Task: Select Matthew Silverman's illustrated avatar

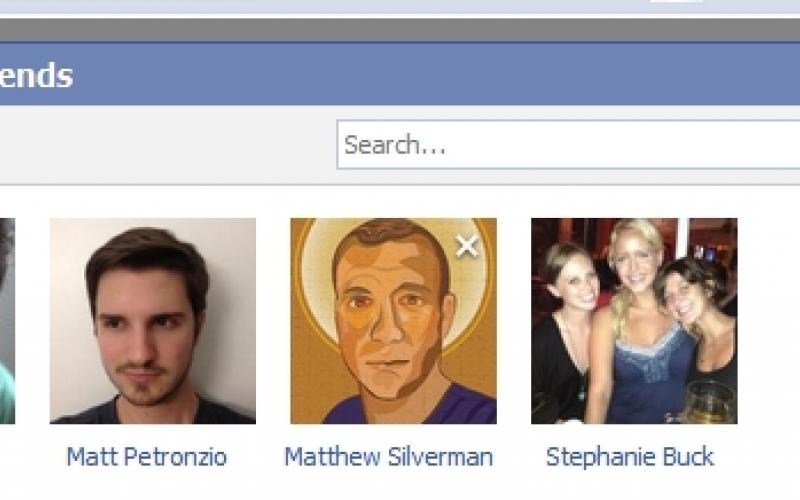Action: point(393,320)
